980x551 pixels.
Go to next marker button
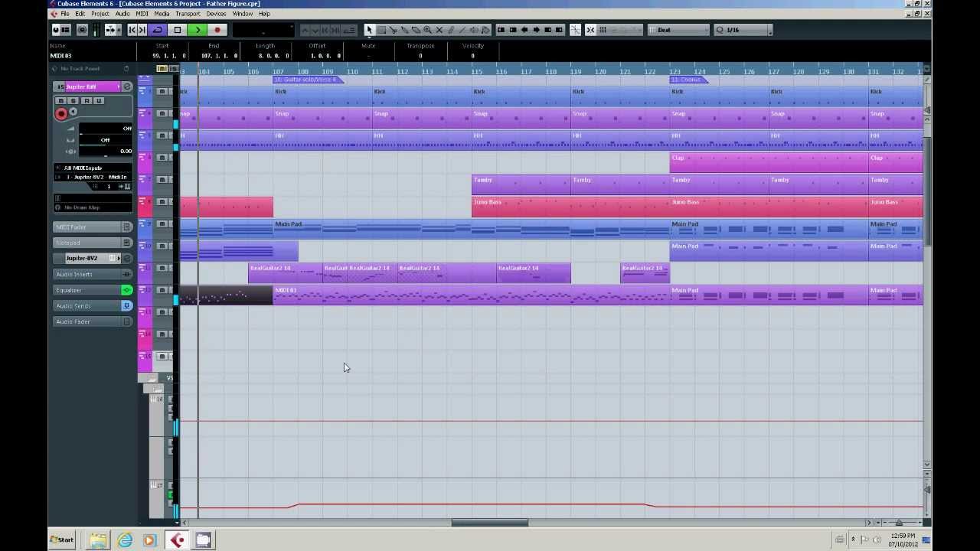(x=142, y=30)
